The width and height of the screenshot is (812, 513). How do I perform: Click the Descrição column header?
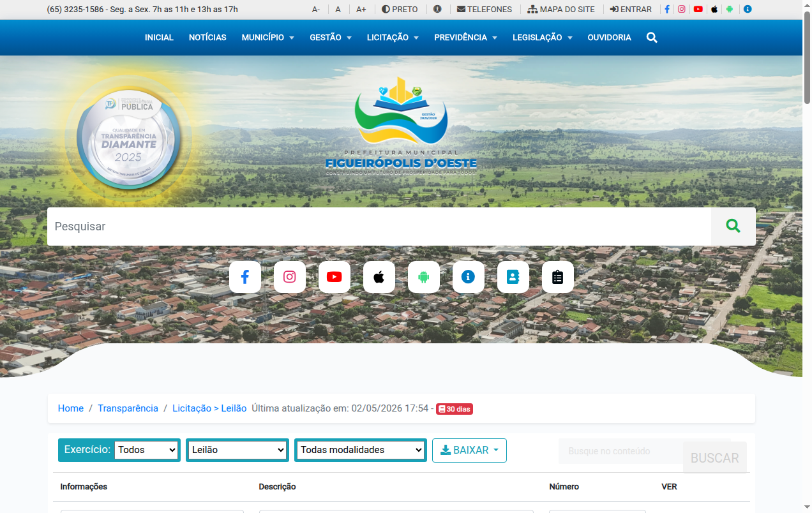coord(277,487)
